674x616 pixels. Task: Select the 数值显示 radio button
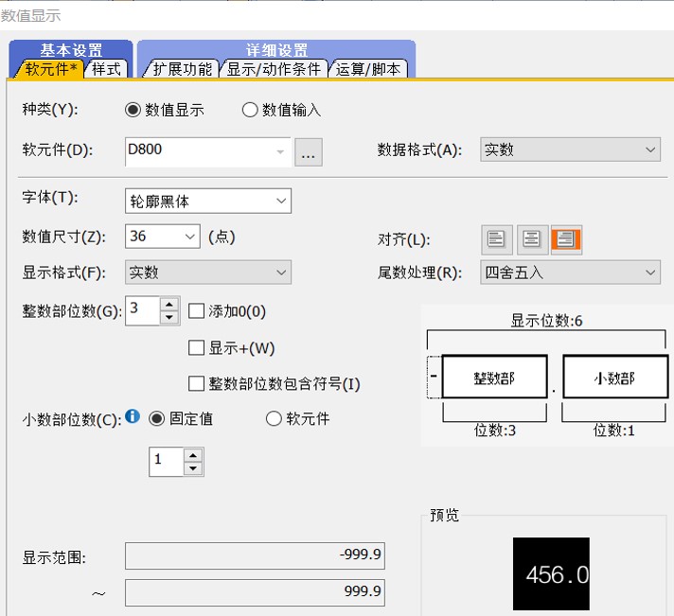pyautogui.click(x=133, y=110)
